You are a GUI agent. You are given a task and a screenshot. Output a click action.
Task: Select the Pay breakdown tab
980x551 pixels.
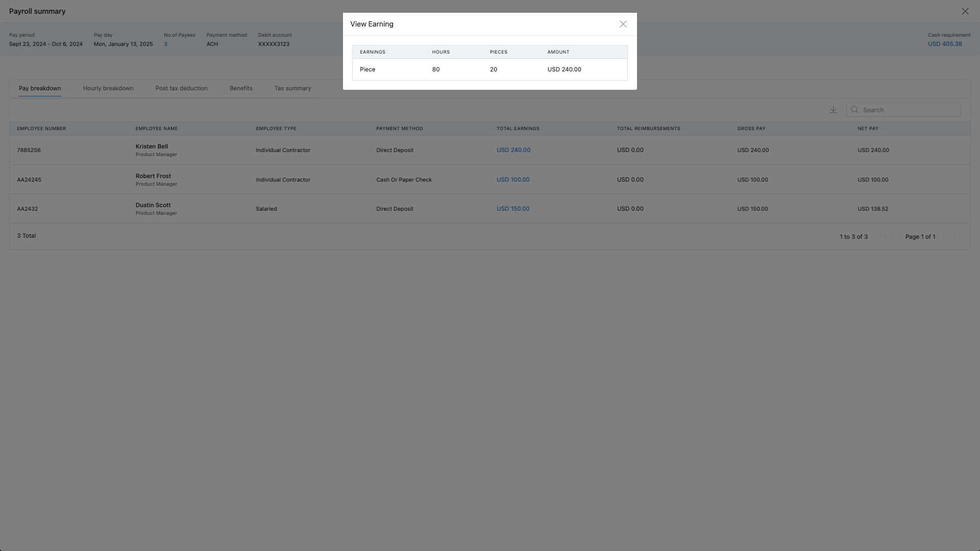[x=40, y=88]
